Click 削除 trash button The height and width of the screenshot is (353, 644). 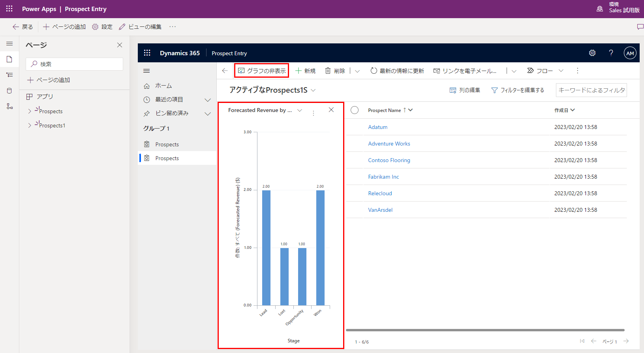(x=335, y=71)
